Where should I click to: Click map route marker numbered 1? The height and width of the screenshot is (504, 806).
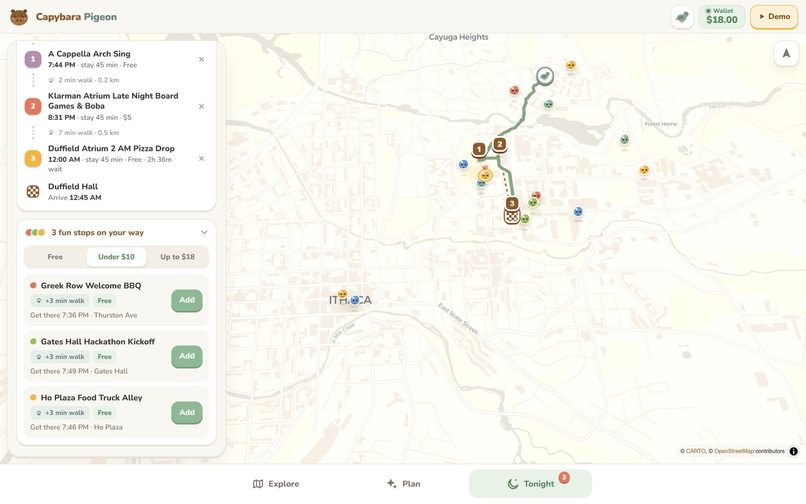click(x=479, y=150)
